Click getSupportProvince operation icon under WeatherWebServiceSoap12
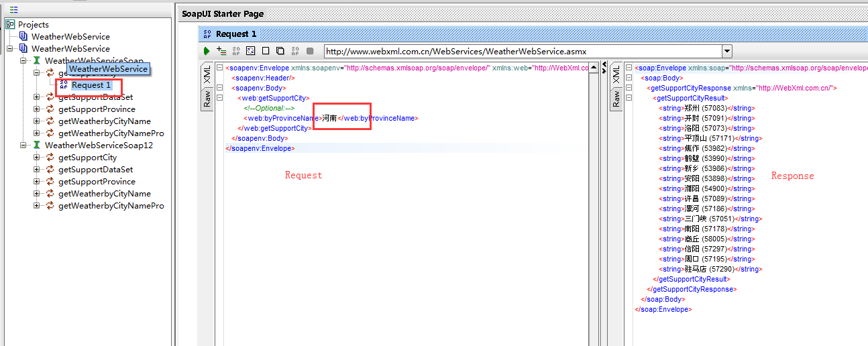This screenshot has width=868, height=346. (50, 181)
